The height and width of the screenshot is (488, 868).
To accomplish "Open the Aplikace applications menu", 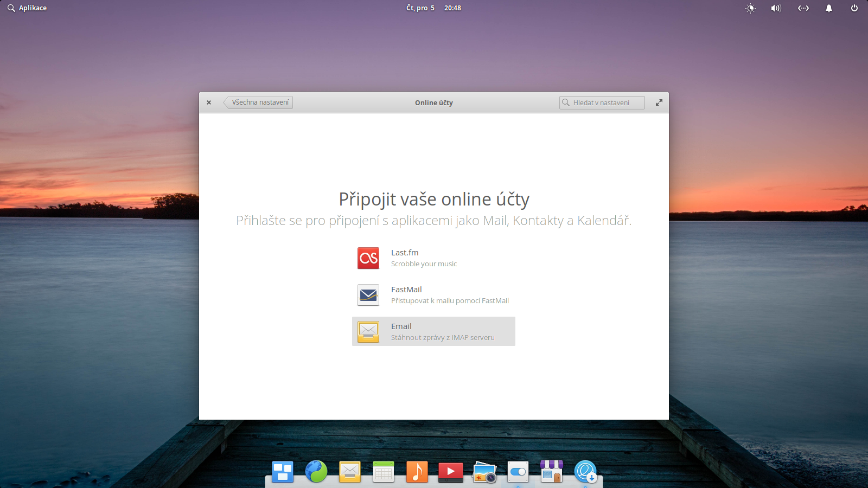I will [x=27, y=8].
